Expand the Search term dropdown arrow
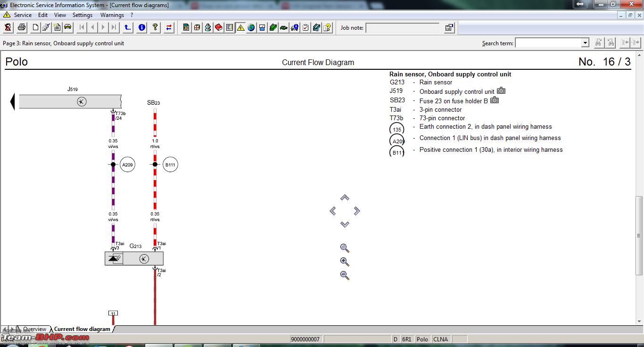The height and width of the screenshot is (347, 644). 585,43
